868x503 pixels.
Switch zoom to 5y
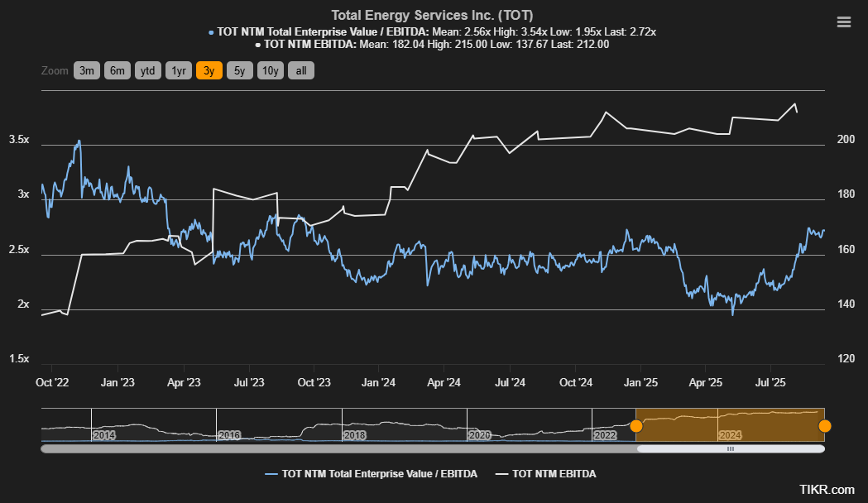tap(240, 71)
